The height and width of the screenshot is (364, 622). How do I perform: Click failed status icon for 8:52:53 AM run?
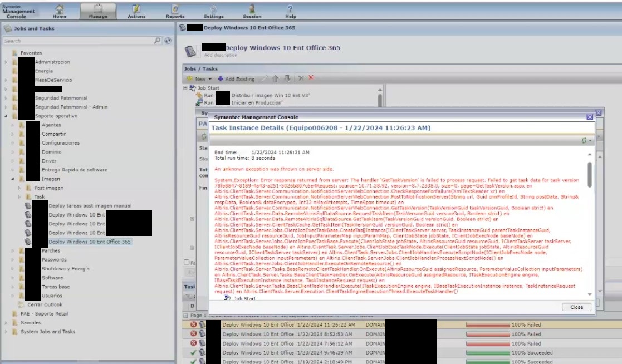coord(193,334)
